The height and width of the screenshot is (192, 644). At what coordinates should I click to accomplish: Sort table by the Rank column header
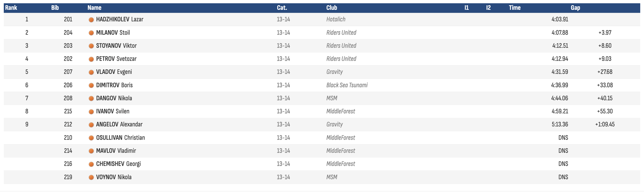coord(11,8)
